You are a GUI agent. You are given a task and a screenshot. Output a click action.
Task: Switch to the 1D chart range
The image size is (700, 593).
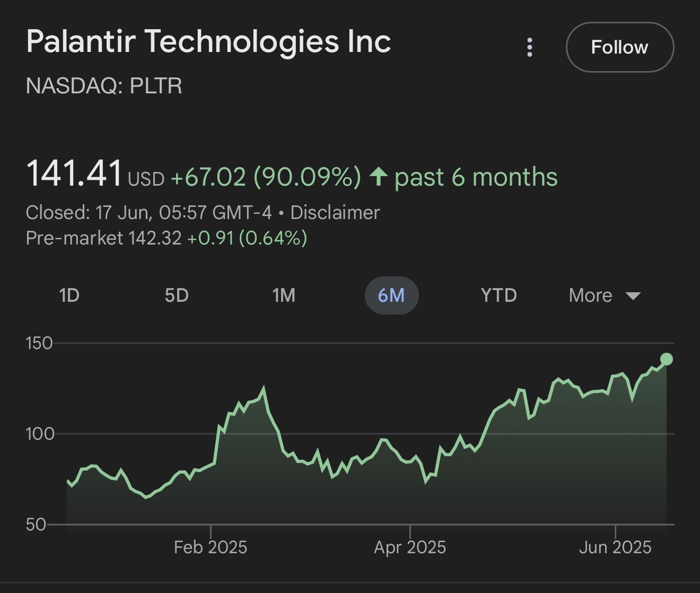(69, 295)
